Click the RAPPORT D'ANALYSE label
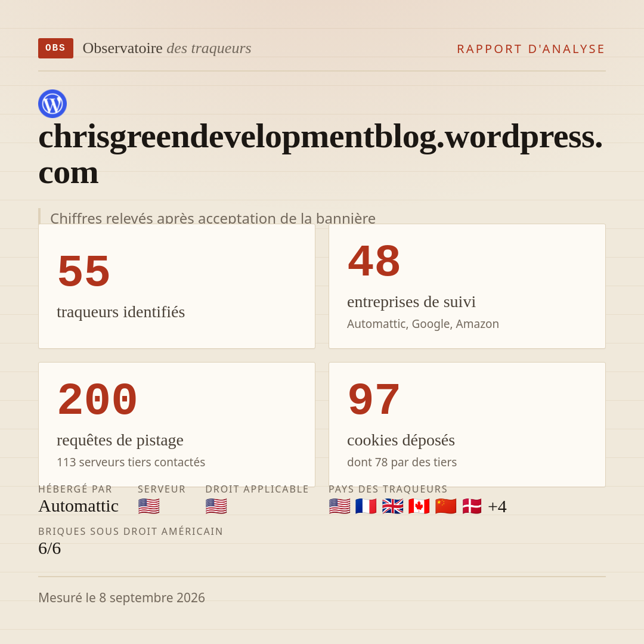Viewport: 644px width, 644px height. pyautogui.click(x=531, y=49)
